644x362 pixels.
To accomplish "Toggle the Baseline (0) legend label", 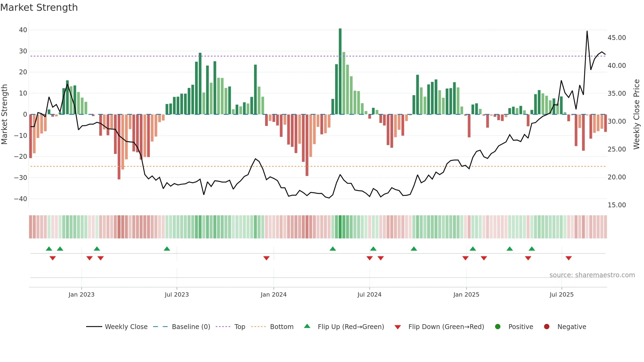I will tap(191, 327).
